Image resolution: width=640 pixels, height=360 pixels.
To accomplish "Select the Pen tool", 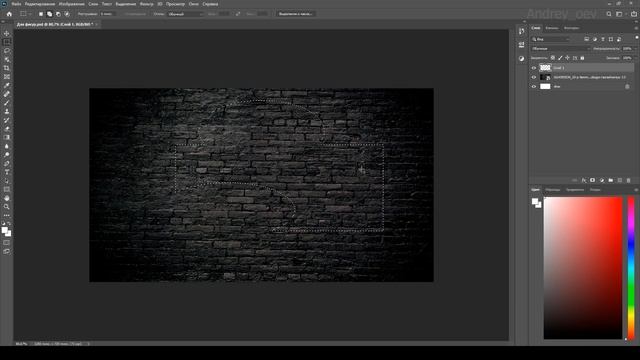I will tap(7, 163).
